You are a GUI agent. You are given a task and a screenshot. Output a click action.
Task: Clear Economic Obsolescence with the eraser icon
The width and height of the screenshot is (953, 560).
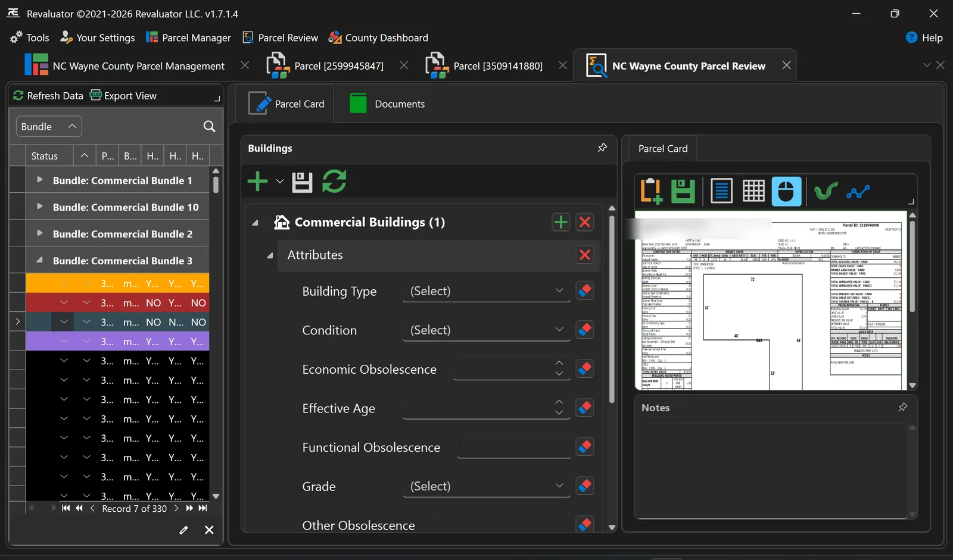click(585, 369)
